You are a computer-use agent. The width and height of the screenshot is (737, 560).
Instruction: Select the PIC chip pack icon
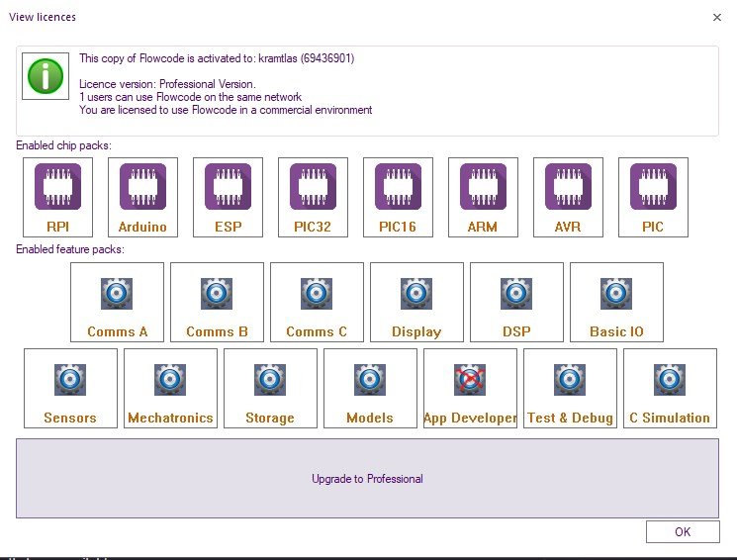click(x=653, y=188)
